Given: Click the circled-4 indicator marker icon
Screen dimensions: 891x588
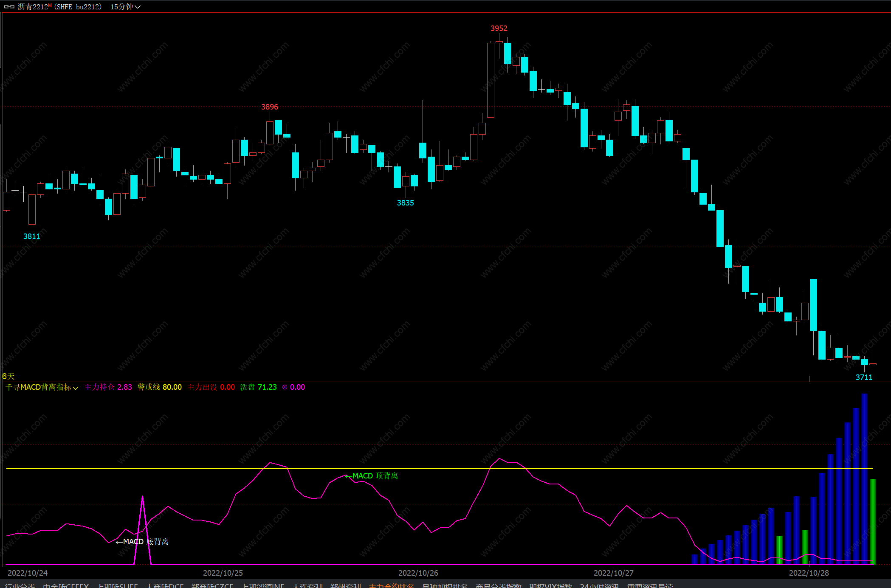Looking at the screenshot, I should click(x=285, y=387).
